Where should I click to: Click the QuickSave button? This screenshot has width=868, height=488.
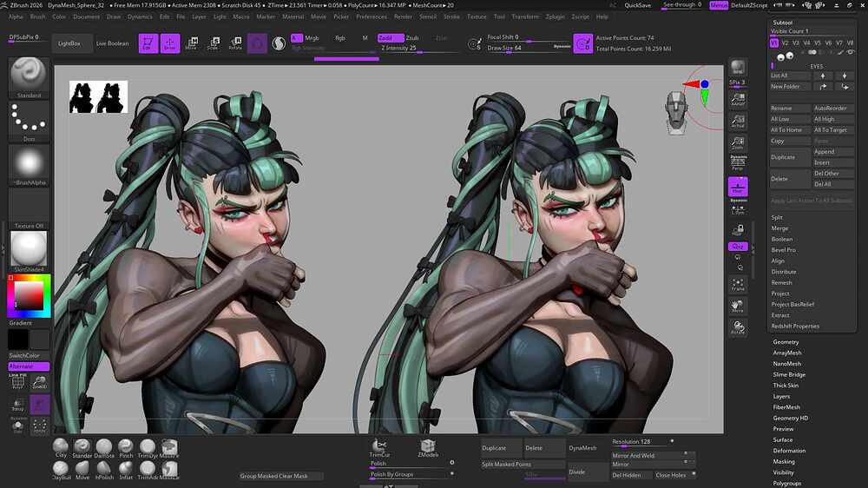(638, 5)
